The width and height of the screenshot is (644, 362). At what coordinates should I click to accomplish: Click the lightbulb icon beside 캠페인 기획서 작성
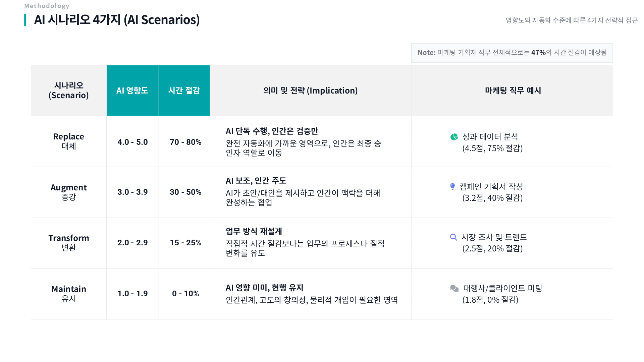(452, 186)
